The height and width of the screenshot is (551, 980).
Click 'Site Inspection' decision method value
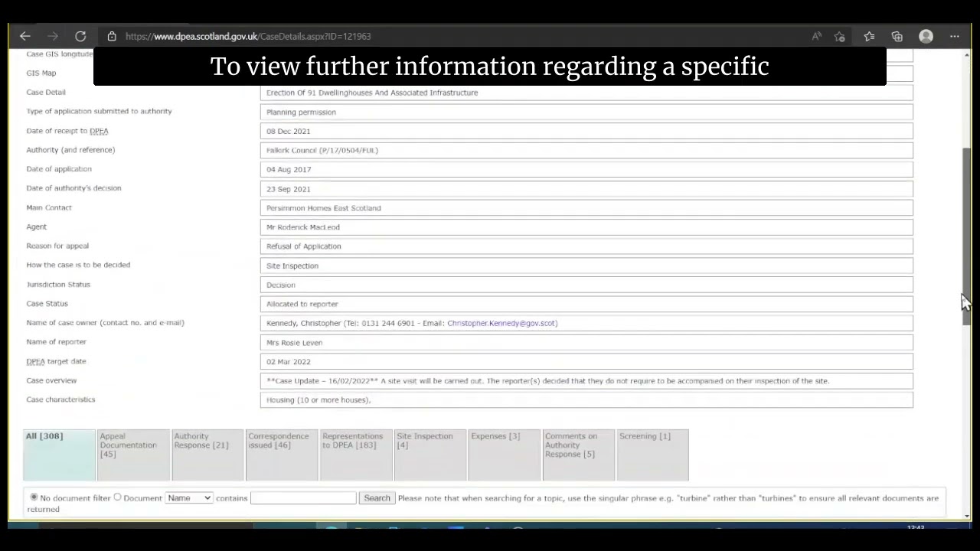tap(292, 266)
